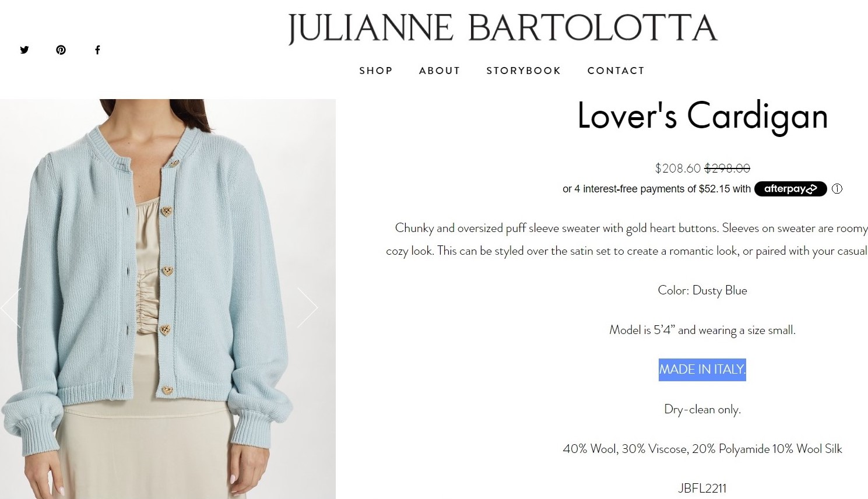Share the product via Facebook icon
This screenshot has height=499, width=868.
point(97,50)
